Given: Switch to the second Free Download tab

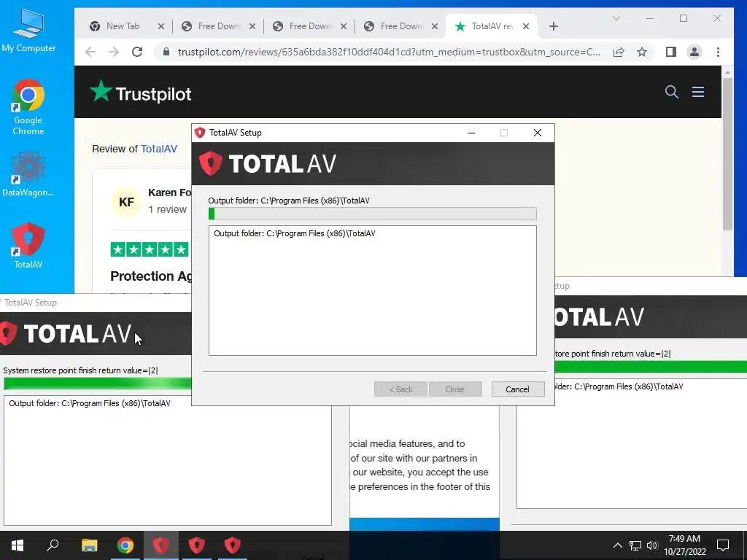Looking at the screenshot, I should [311, 26].
